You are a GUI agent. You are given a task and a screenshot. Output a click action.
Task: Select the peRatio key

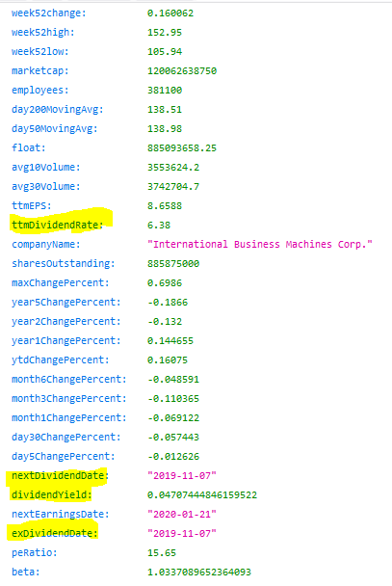[x=35, y=552]
